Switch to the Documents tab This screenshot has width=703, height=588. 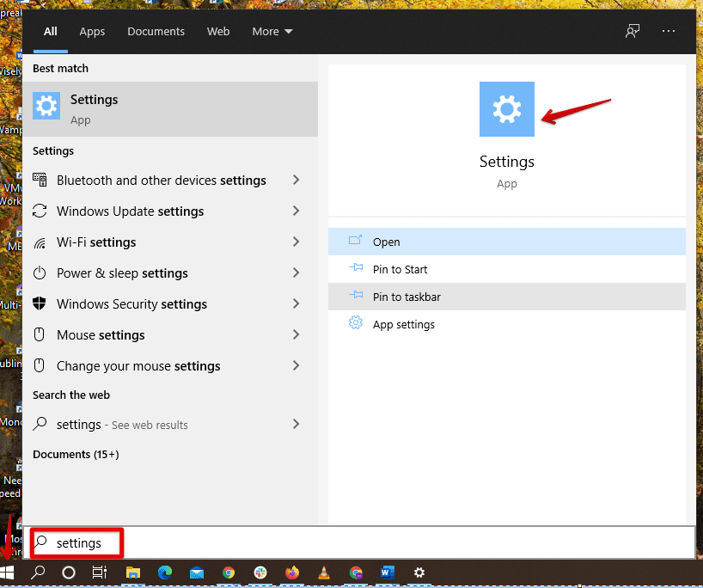[156, 32]
